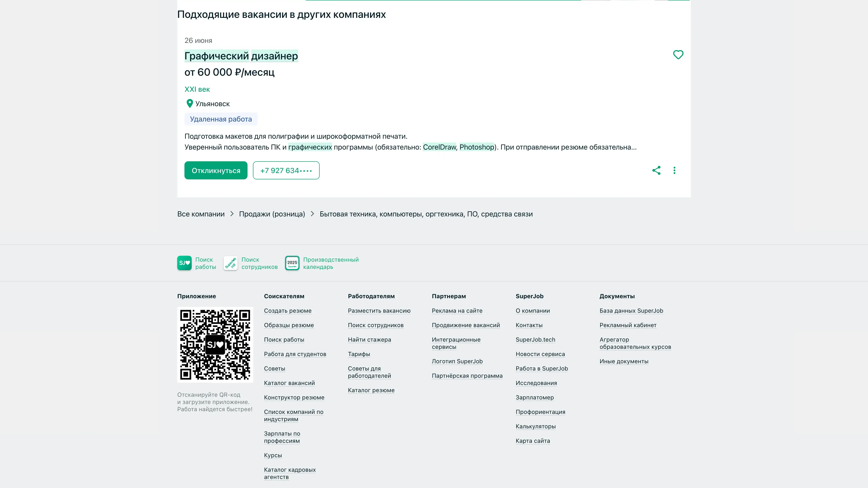Click the SuperJob HR Поиск сотрудников icon

tap(231, 263)
